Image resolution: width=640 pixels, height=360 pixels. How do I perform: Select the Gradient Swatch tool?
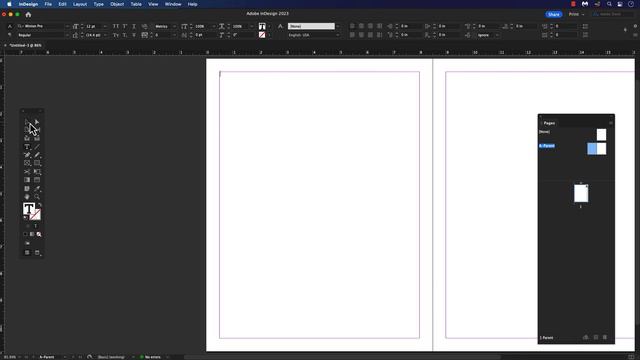pyautogui.click(x=27, y=180)
